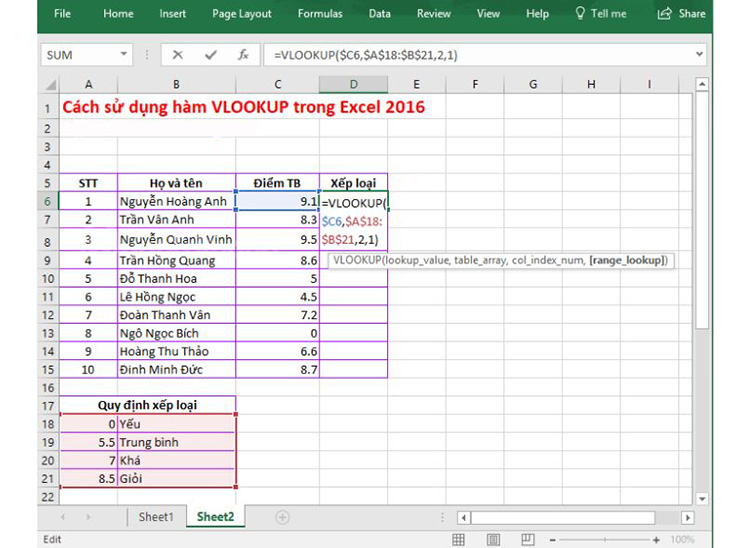Click the 'Họ và tên' header cell
Screen dimensions: 750x548
click(176, 183)
